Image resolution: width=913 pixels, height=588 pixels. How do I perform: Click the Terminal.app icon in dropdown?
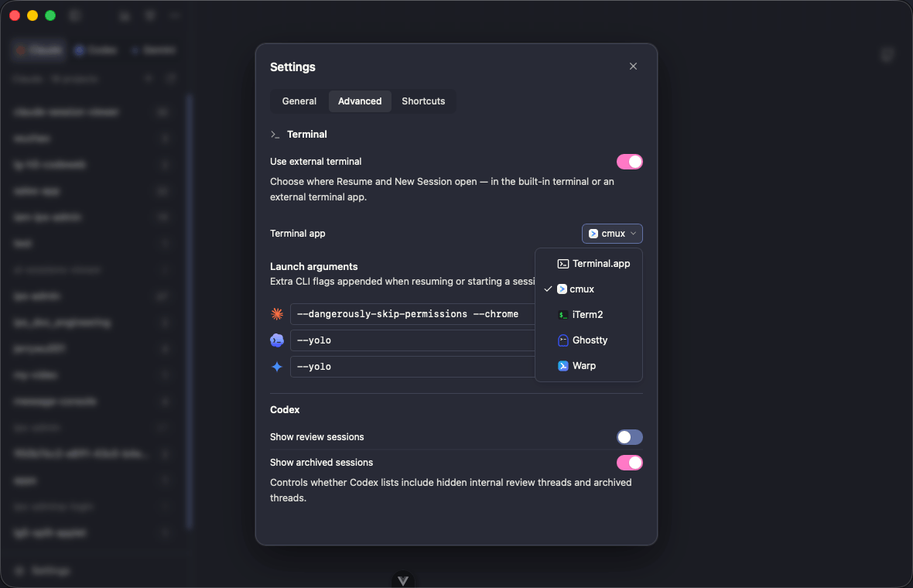[x=563, y=264]
